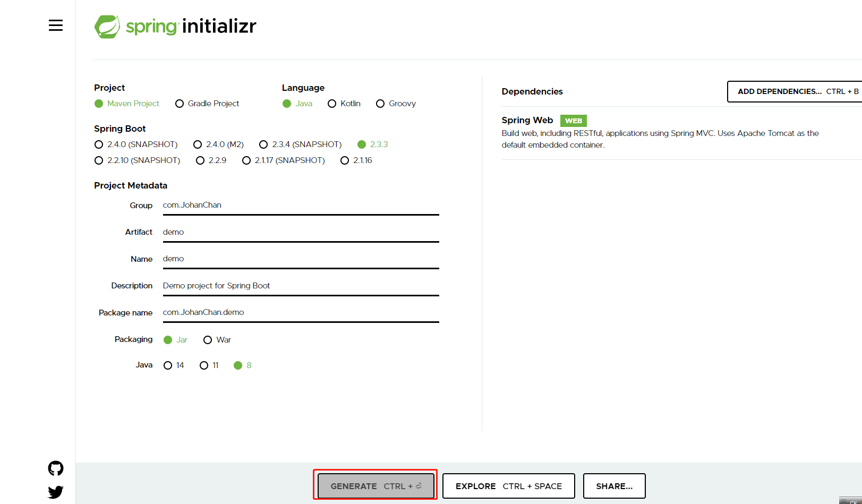Choose Kotlin as the language
Screen dimensions: 862x504
click(x=344, y=104)
